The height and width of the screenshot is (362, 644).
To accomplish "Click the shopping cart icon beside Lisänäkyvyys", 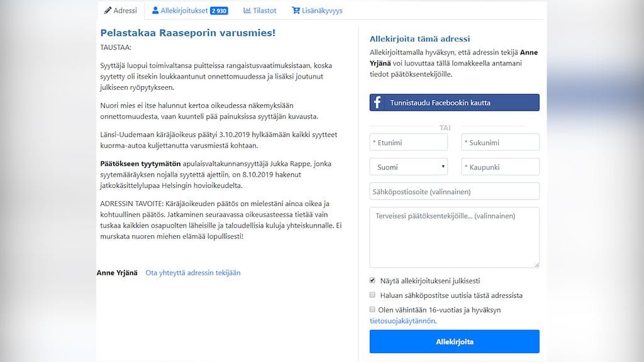I will click(x=296, y=11).
